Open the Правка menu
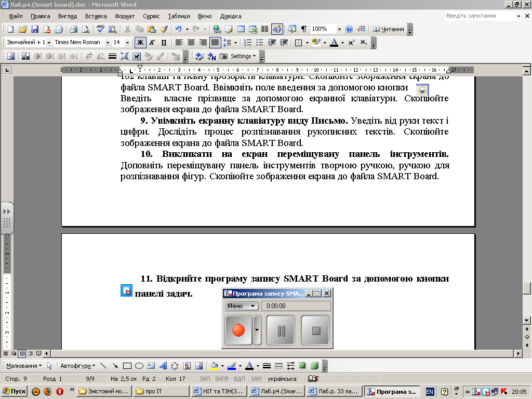 (41, 16)
